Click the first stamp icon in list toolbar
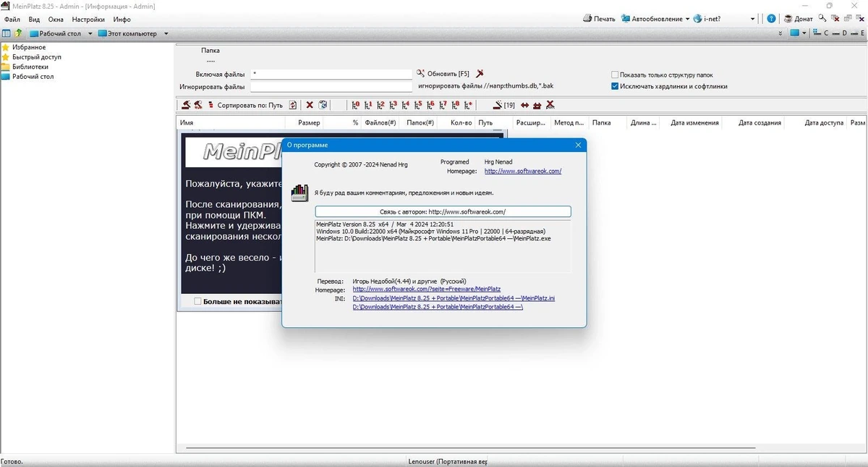The height and width of the screenshot is (467, 868). click(186, 105)
